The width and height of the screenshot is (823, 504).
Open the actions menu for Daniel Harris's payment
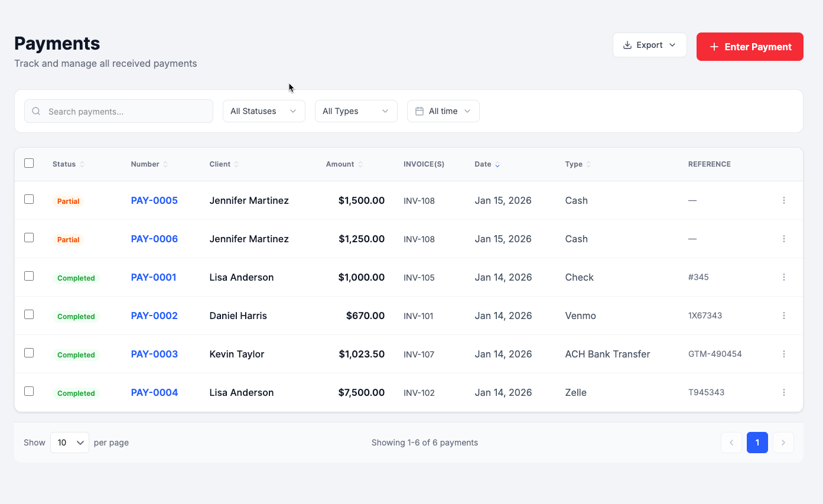(x=784, y=315)
